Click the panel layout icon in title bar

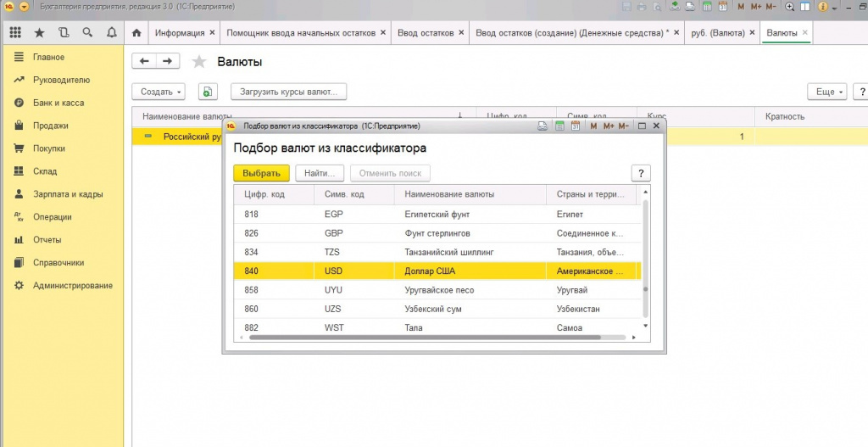[x=805, y=7]
